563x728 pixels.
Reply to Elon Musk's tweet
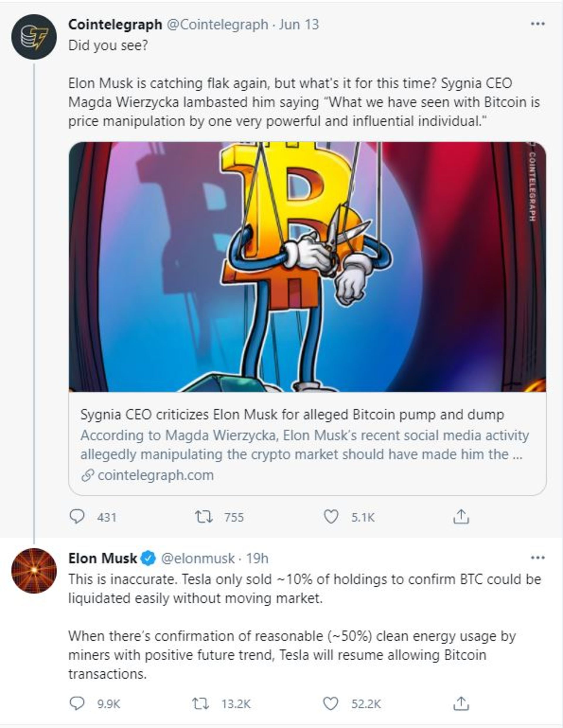point(77,704)
